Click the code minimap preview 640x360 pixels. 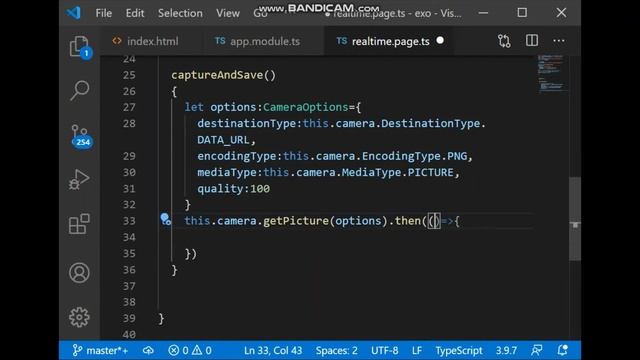pyautogui.click(x=551, y=73)
